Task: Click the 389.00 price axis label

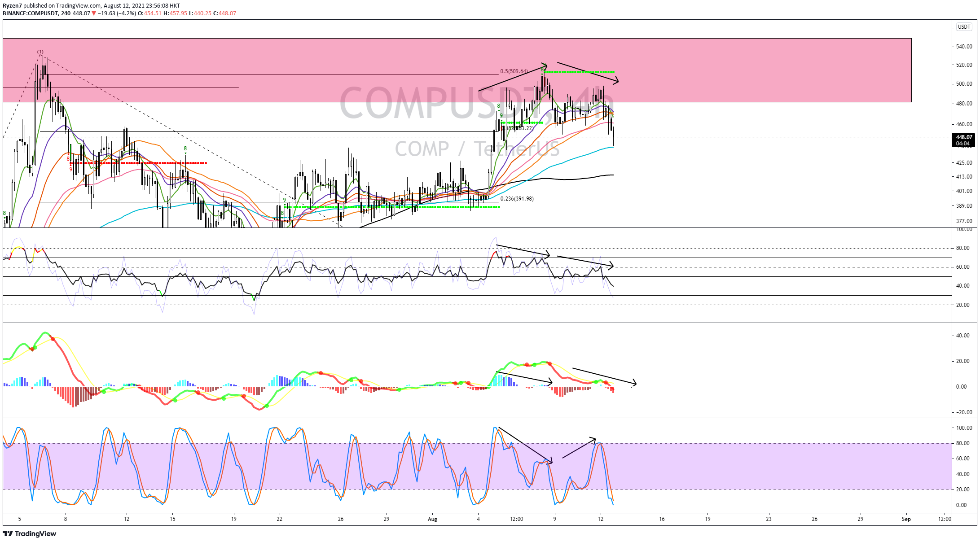Action: (964, 206)
